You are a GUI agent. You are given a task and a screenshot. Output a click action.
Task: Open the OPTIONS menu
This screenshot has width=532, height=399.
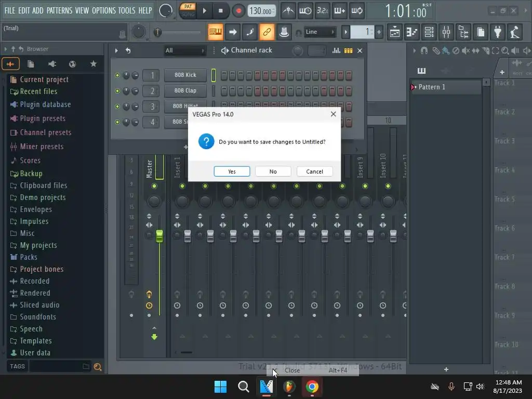(x=104, y=10)
